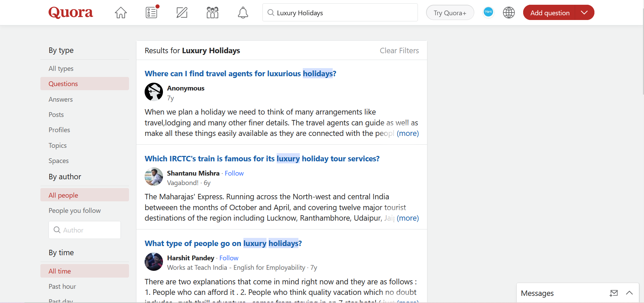Click Shantanu Mishra's avatar
Image resolution: width=644 pixels, height=303 pixels.
point(154,177)
